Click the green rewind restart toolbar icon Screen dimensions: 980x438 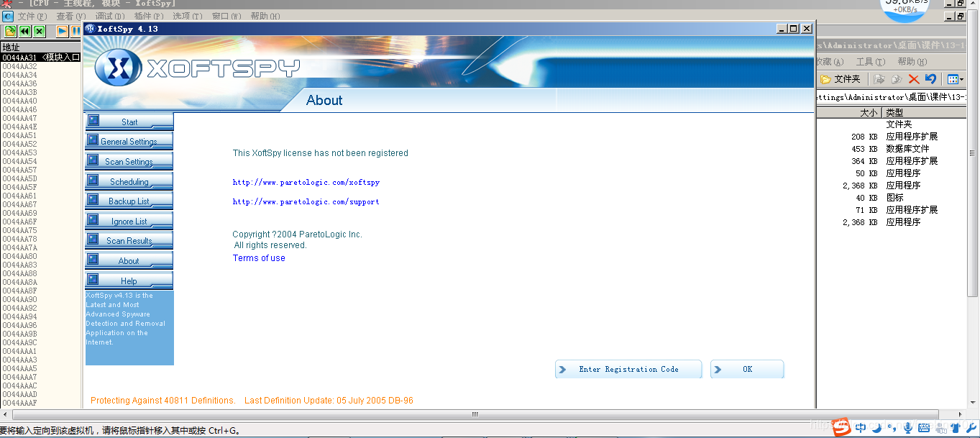tap(25, 31)
